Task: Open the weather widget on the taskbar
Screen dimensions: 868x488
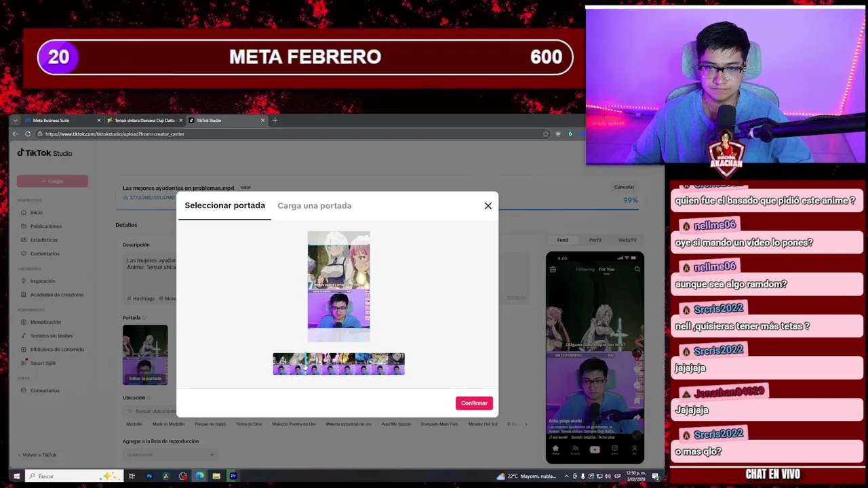Action: coord(526,476)
